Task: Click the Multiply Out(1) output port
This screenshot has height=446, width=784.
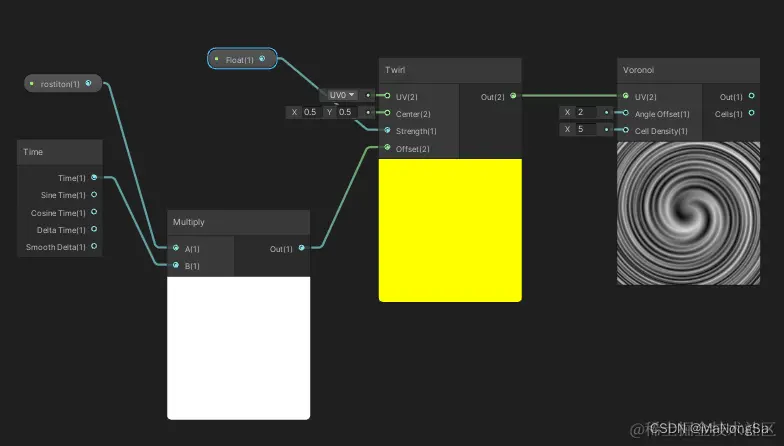Action: (302, 248)
